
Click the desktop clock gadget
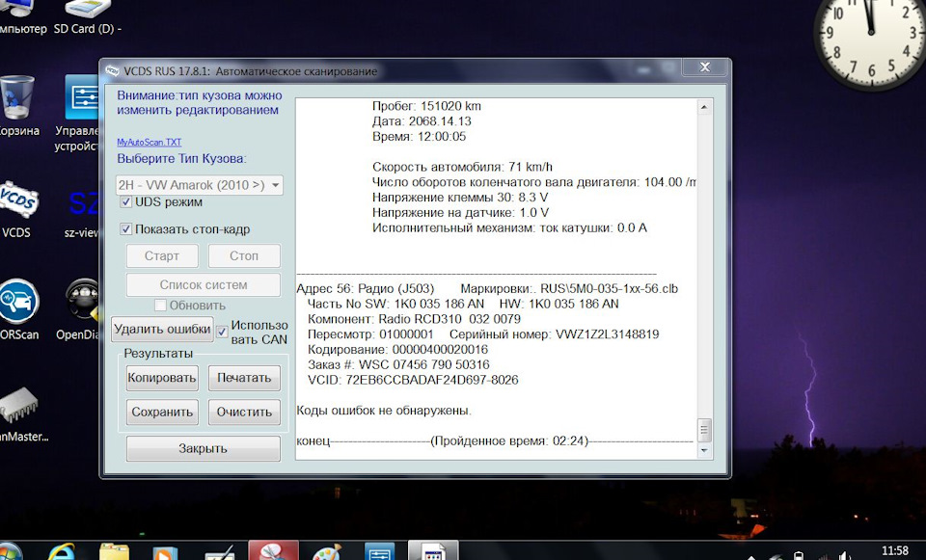pos(869,41)
